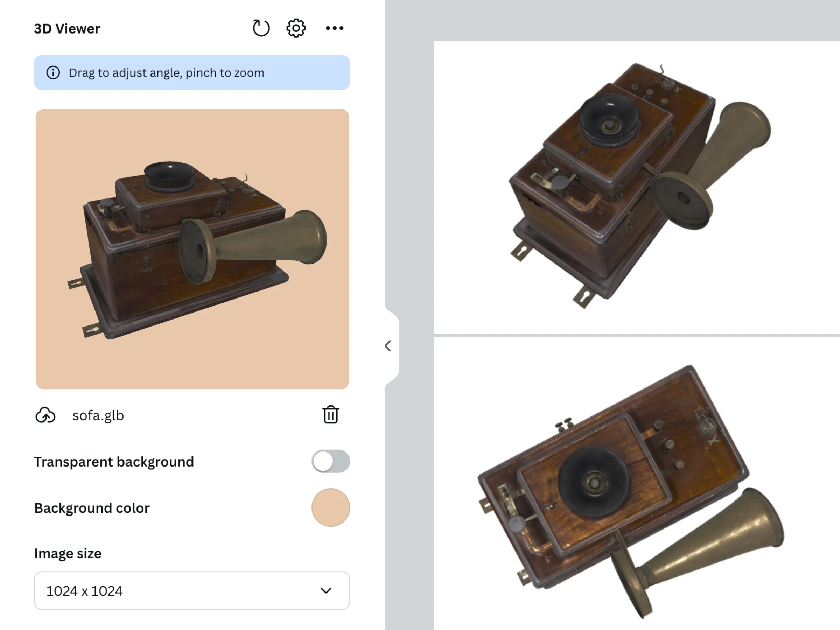Image resolution: width=840 pixels, height=630 pixels.
Task: Click the cloud upload icon beside sofa.glb
Action: pos(45,415)
